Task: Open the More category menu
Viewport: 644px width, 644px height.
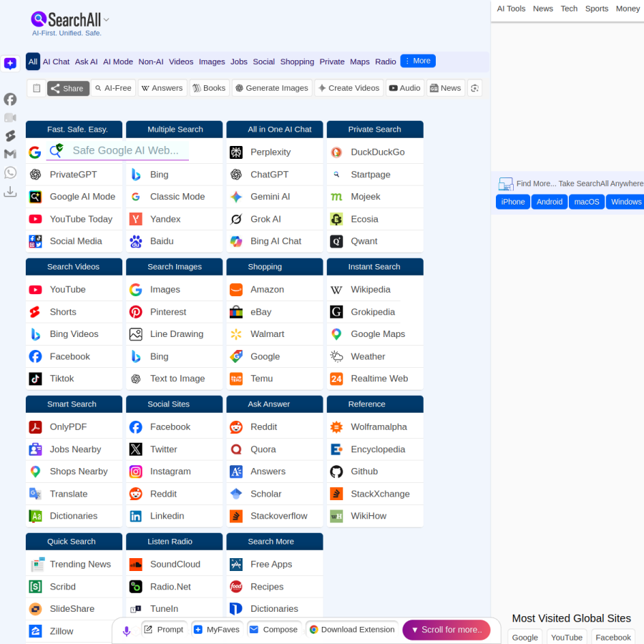Action: pos(418,61)
